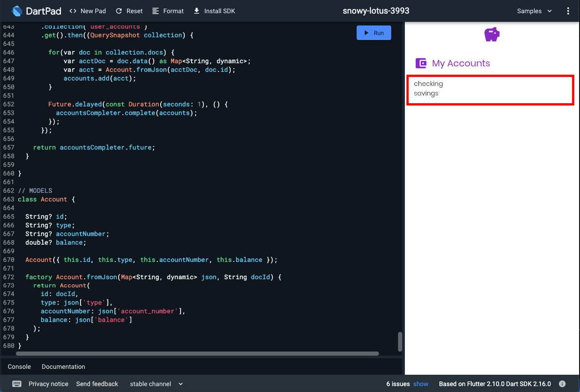Click the 'accounts.add(acct);' code line
The height and width of the screenshot is (392, 580).
coord(100,78)
